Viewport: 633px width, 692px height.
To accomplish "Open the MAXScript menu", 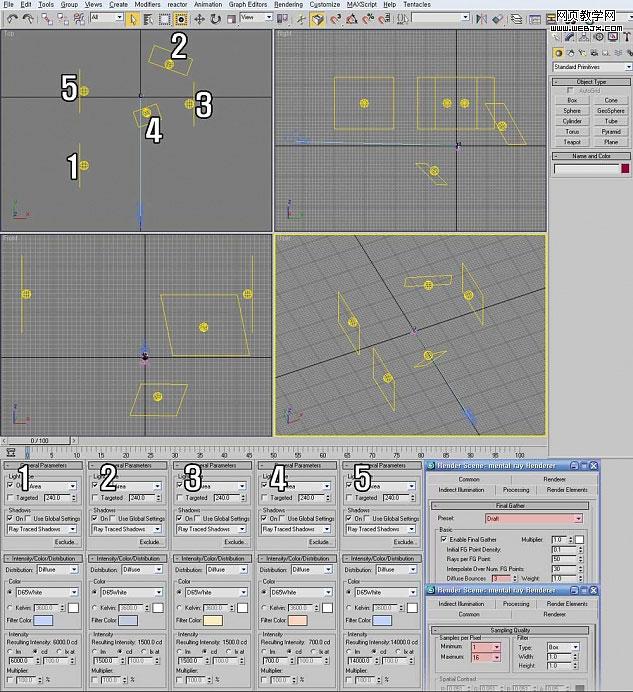I will click(362, 4).
